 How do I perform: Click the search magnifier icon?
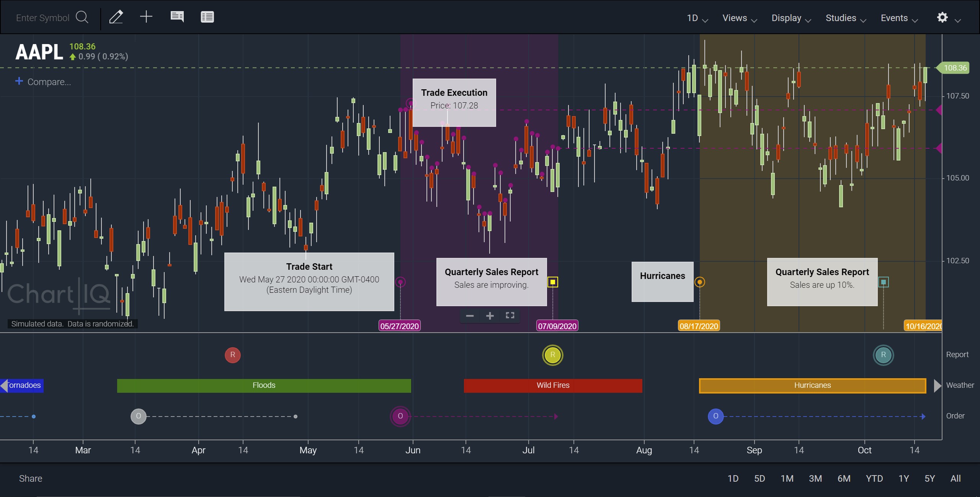(x=82, y=17)
